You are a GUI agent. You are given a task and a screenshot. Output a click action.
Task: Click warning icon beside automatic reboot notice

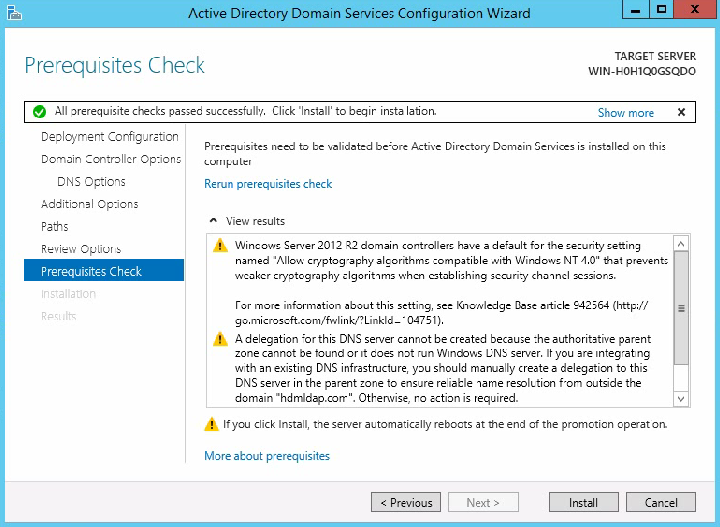click(x=211, y=424)
